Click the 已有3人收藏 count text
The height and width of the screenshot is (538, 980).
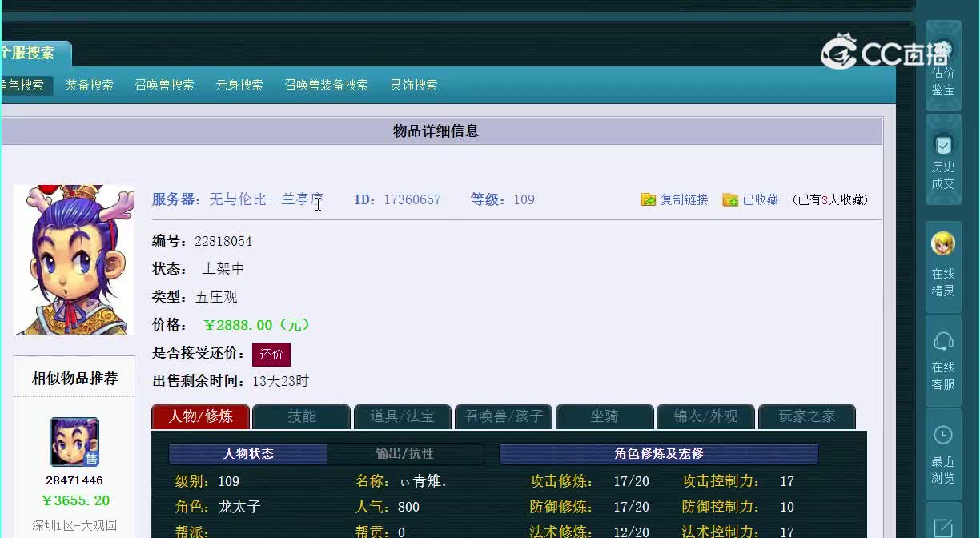coord(829,199)
